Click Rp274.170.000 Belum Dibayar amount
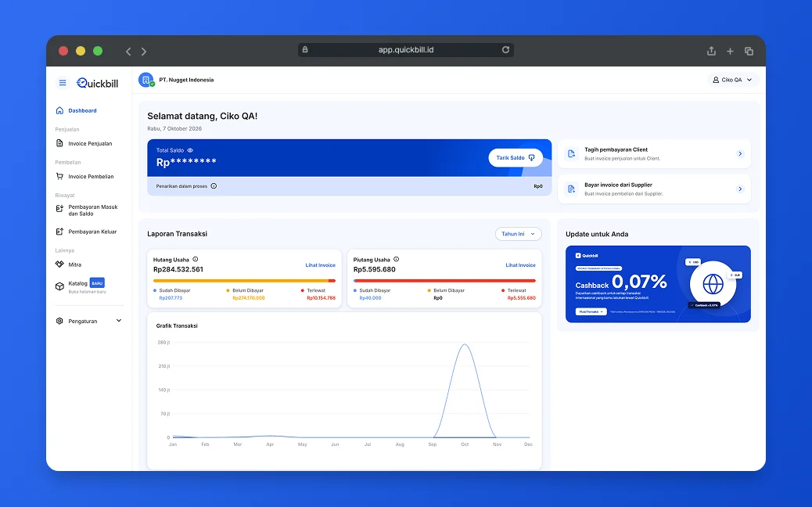This screenshot has width=812, height=507. pyautogui.click(x=249, y=298)
